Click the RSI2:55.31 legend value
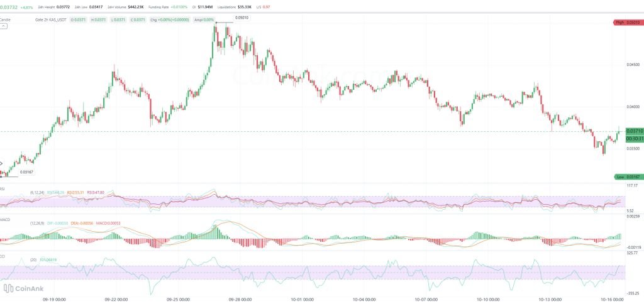This screenshot has height=304, width=644. point(75,192)
